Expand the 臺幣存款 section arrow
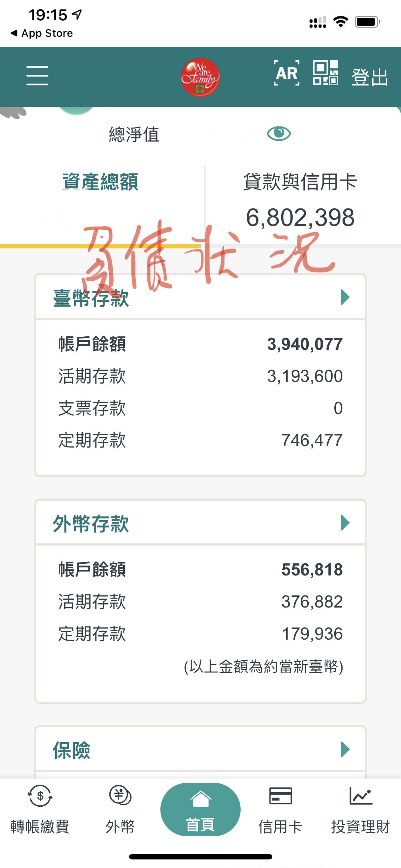This screenshot has width=401, height=868. coord(345,297)
